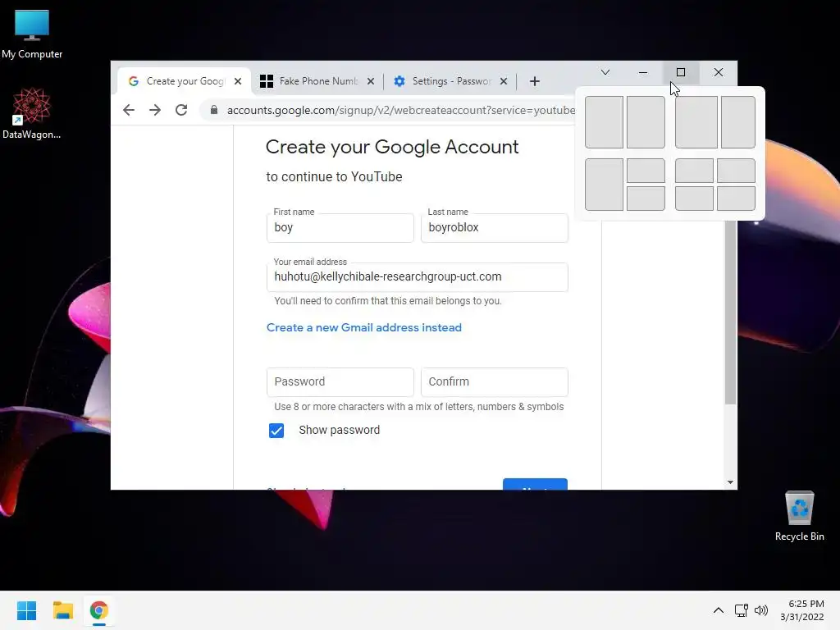This screenshot has width=840, height=630.
Task: Open the tab search chevron in Chrome
Action: coord(605,72)
